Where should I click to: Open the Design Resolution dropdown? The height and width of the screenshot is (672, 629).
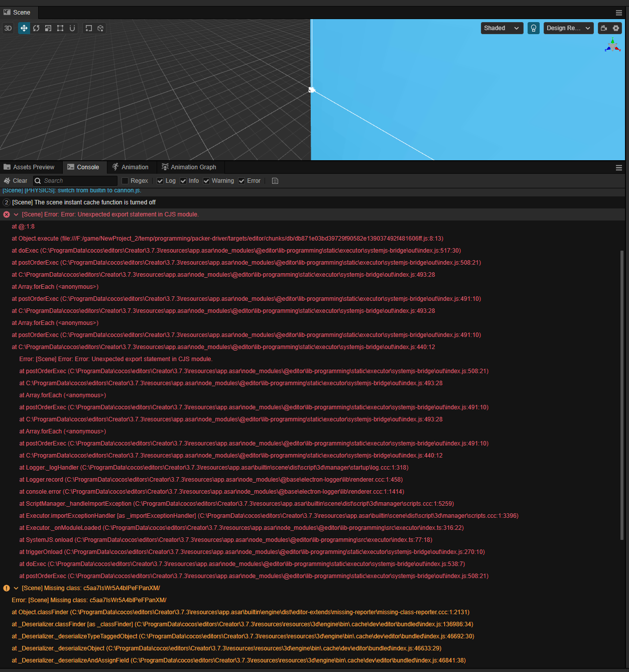click(x=568, y=28)
